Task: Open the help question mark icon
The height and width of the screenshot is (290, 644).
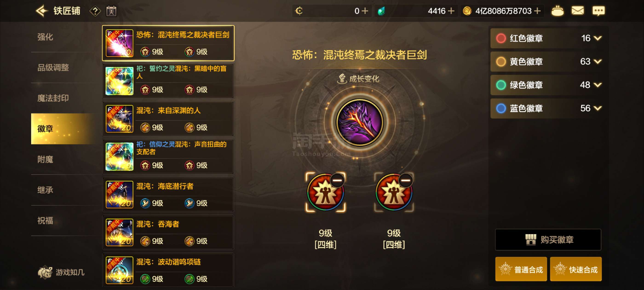Action: pos(95,11)
